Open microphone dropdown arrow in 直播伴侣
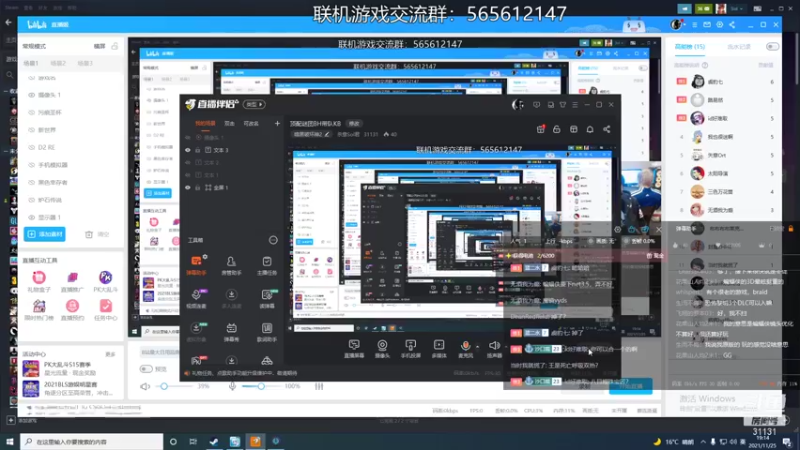This screenshot has width=800, height=450. [478, 347]
